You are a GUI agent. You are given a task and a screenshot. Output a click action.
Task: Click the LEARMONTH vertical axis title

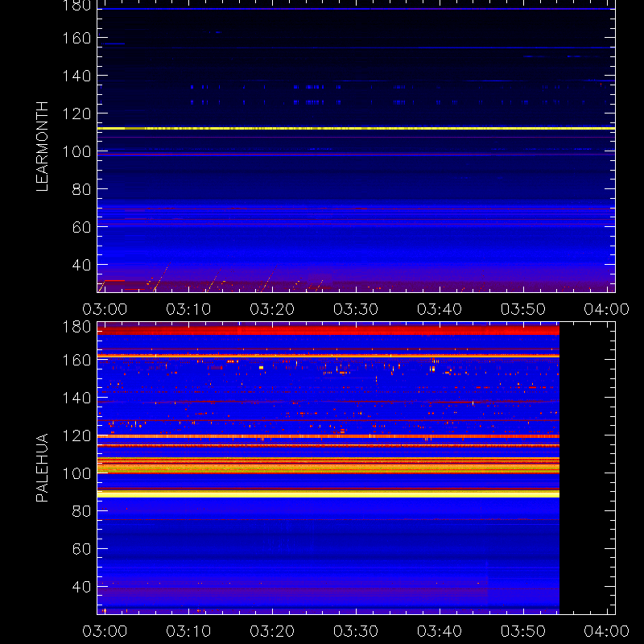pyautogui.click(x=43, y=147)
